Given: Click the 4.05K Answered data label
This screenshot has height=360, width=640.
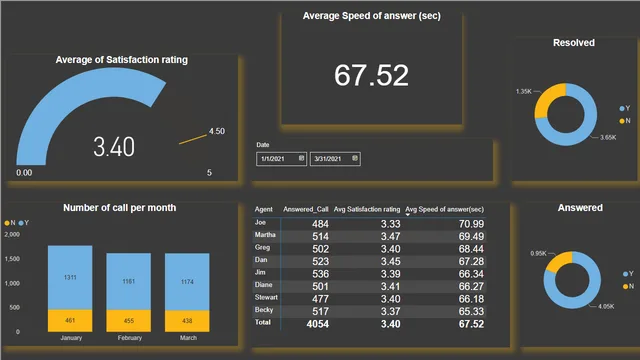Looking at the screenshot, I should click(606, 306).
